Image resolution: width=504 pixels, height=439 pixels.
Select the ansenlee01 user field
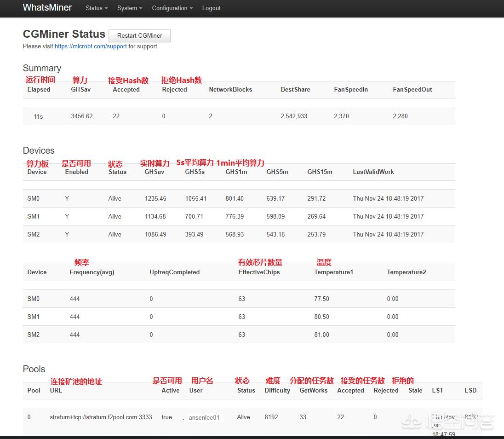point(204,418)
